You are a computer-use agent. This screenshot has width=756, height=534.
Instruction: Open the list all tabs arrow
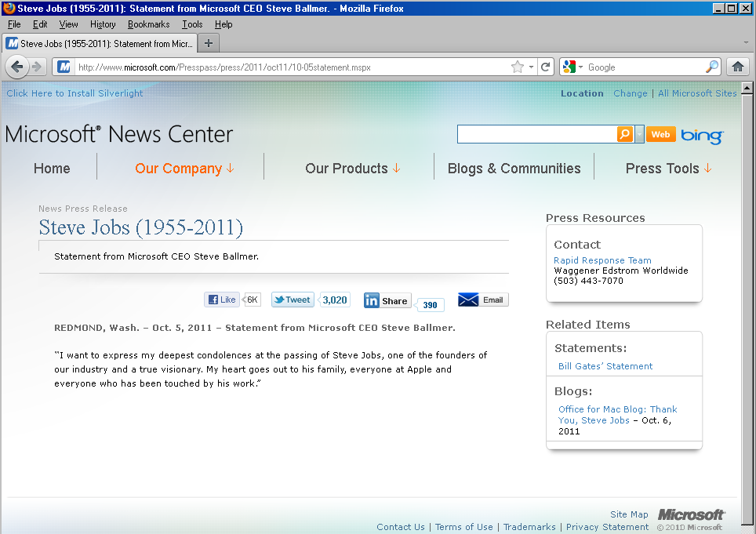tap(746, 43)
